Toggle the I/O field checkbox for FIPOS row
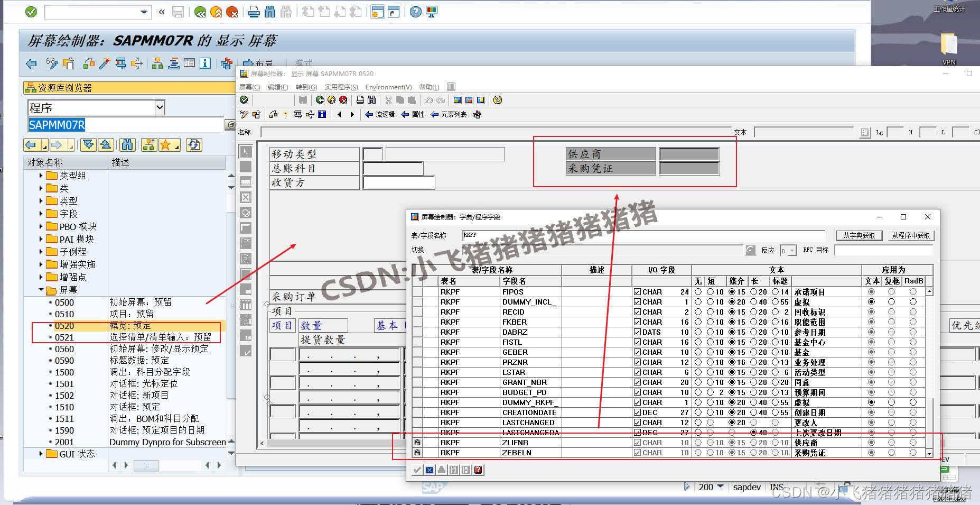 point(638,292)
